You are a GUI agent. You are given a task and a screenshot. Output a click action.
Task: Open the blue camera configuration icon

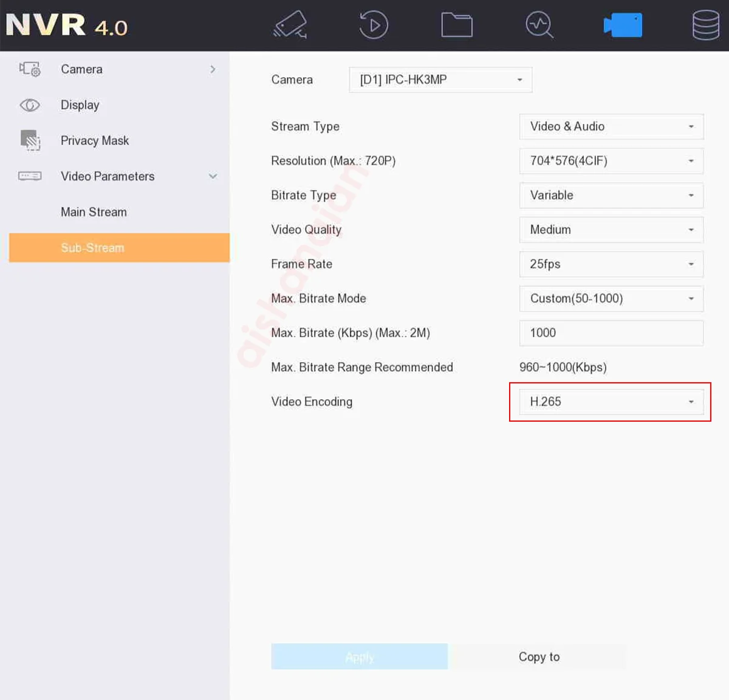coord(623,26)
